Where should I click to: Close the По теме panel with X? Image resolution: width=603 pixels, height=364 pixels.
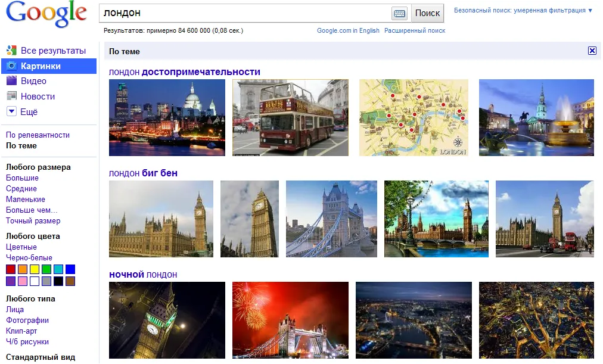[x=592, y=51]
